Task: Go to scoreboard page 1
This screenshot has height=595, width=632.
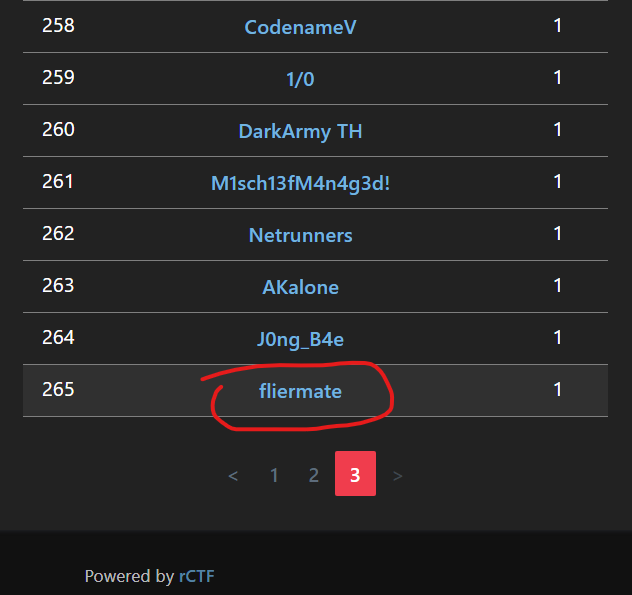Action: (274, 475)
